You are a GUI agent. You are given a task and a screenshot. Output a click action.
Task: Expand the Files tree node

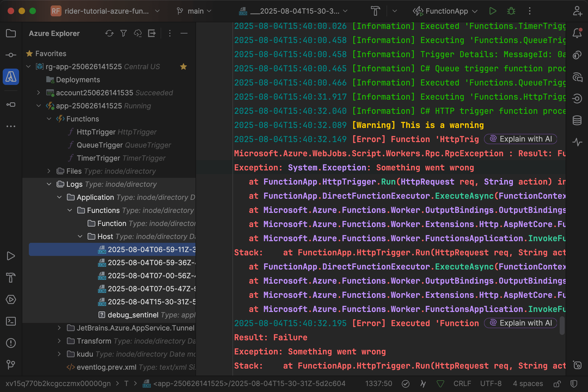(x=49, y=171)
